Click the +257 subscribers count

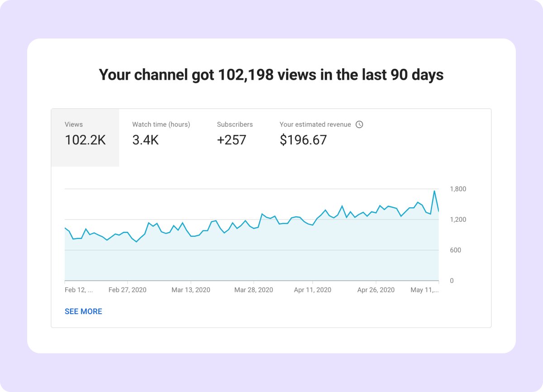(x=232, y=140)
